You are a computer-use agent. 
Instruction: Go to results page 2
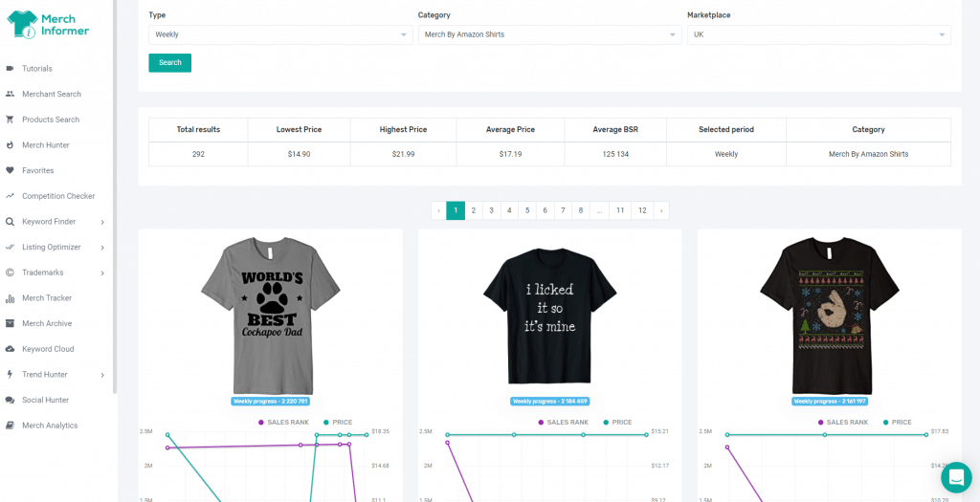click(474, 210)
